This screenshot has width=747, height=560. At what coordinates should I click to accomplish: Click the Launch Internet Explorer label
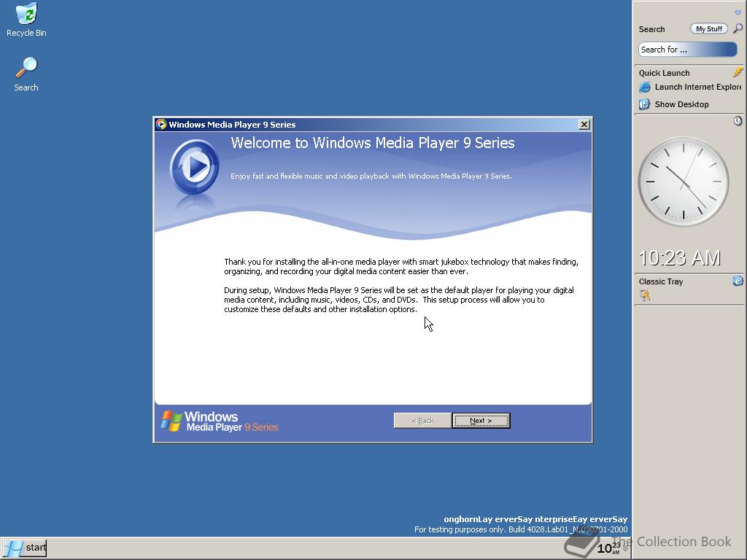698,87
